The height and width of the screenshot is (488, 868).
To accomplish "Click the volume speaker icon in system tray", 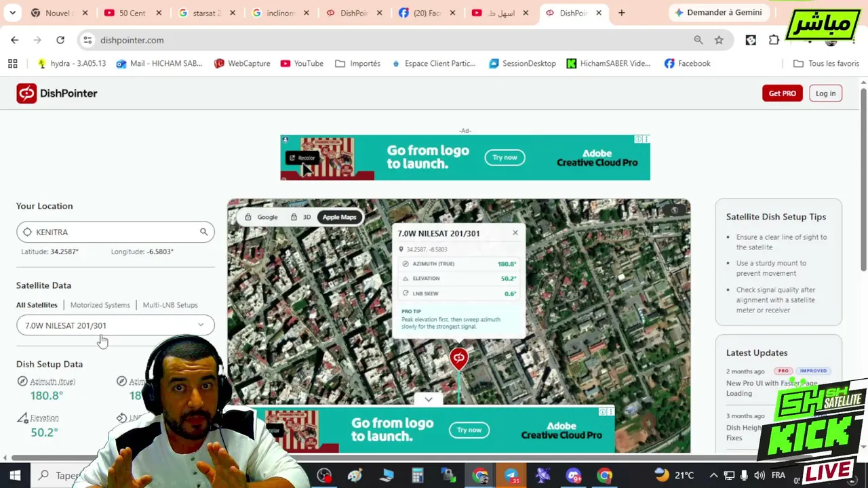I will click(759, 476).
